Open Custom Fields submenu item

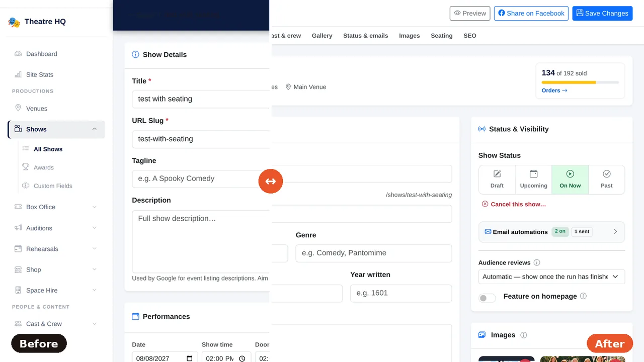point(53,186)
